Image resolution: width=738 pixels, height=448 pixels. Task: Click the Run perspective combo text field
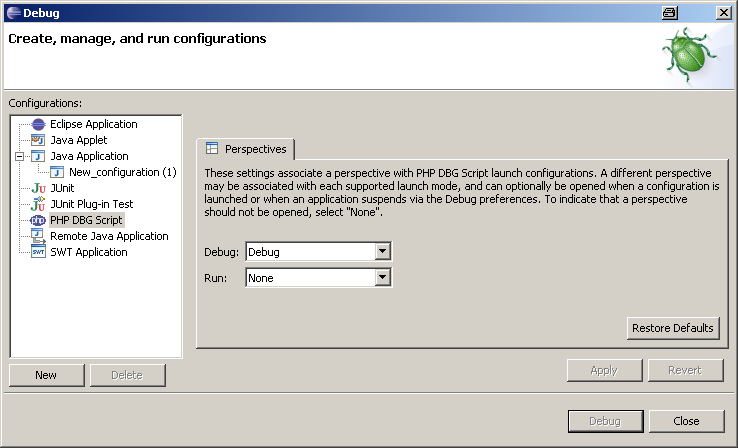pyautogui.click(x=308, y=277)
